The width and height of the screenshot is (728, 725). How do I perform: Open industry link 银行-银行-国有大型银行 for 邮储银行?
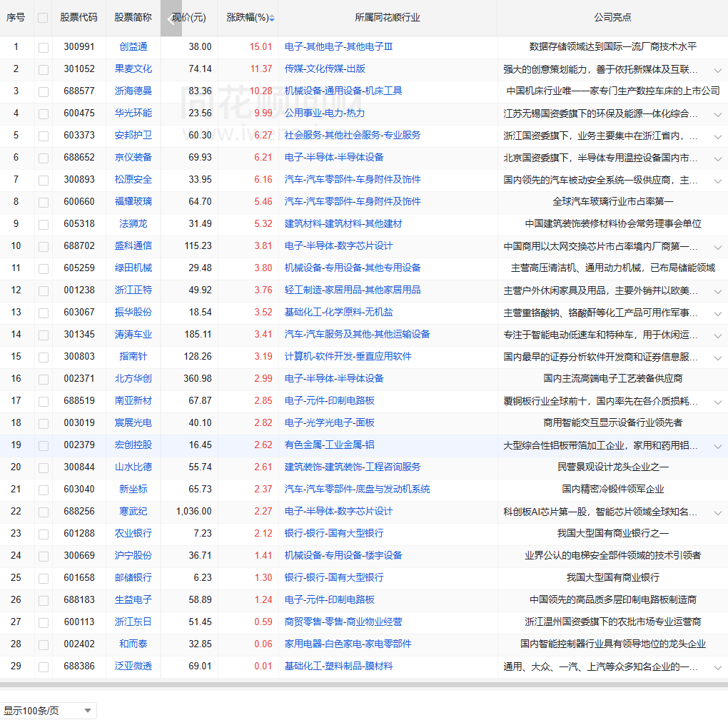(x=334, y=578)
